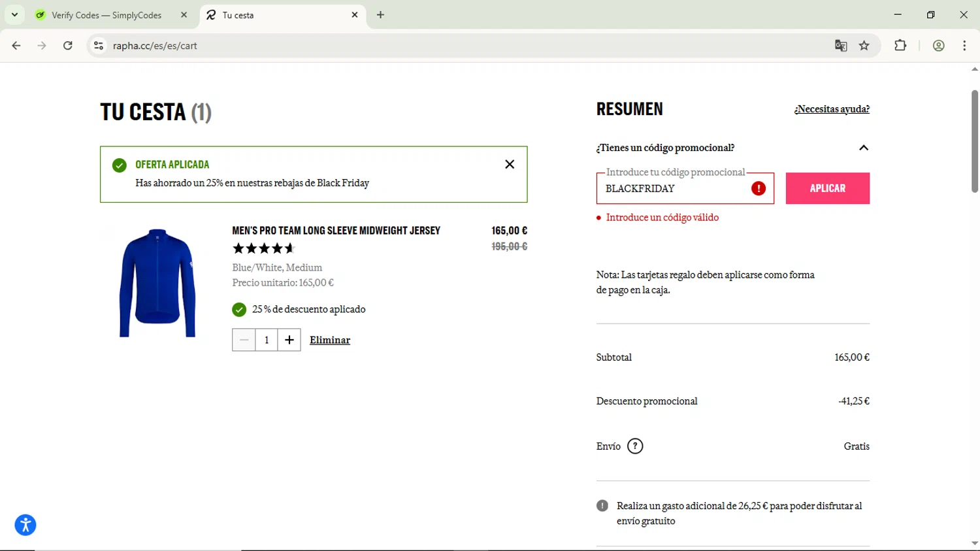Image resolution: width=980 pixels, height=551 pixels.
Task: Switch to Verify Codes — SimplyCodes tab
Action: click(106, 15)
